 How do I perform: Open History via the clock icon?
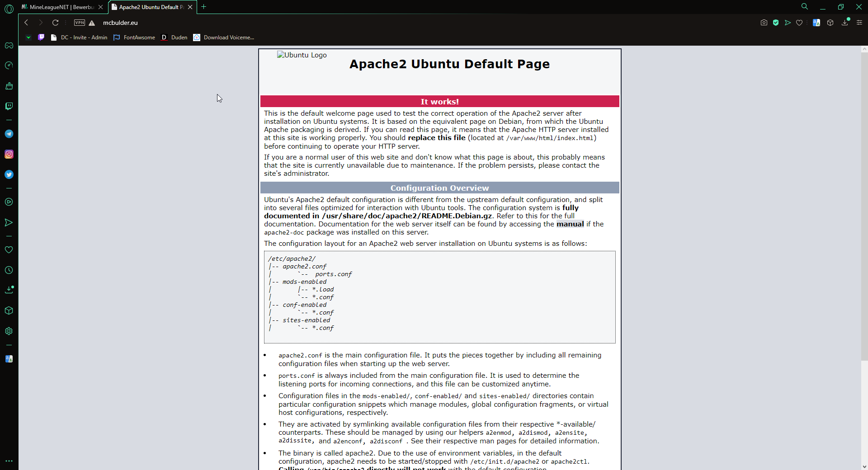(x=9, y=270)
